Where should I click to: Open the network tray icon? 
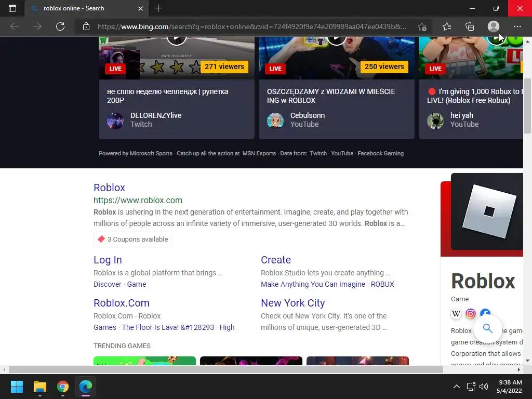[x=471, y=387]
